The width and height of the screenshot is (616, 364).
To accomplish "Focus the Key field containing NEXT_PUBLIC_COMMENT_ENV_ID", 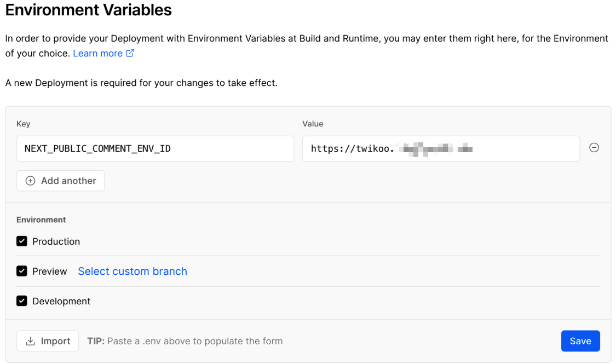I will click(155, 149).
